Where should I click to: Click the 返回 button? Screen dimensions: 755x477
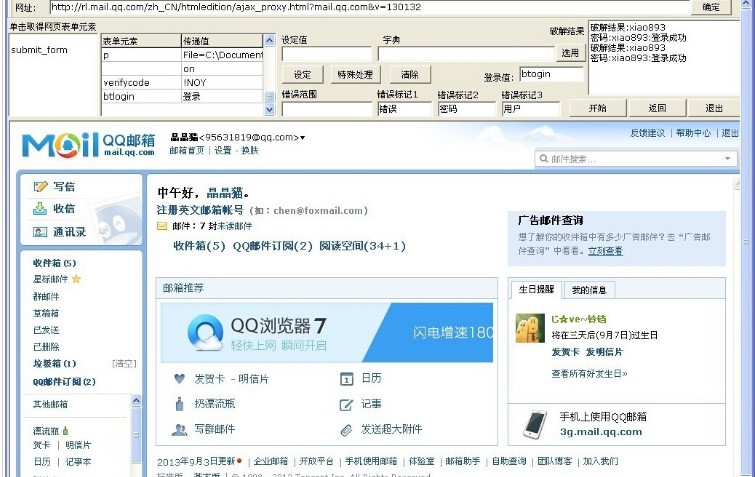coord(657,108)
